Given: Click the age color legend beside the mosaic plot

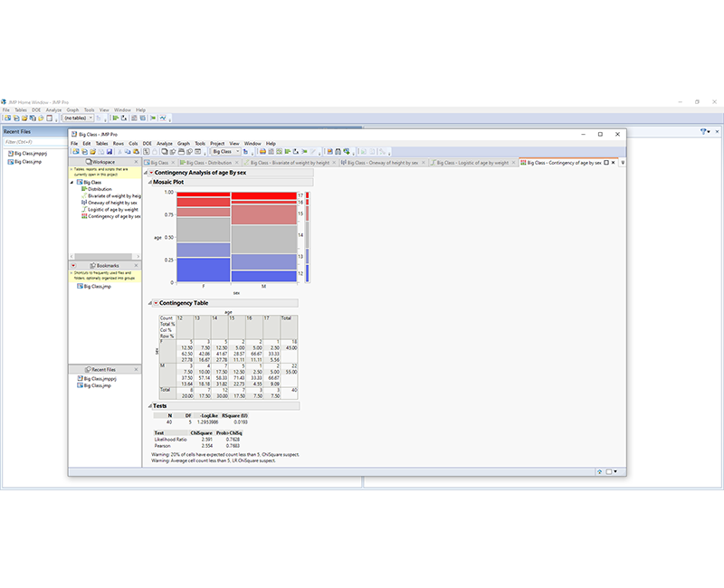Looking at the screenshot, I should click(308, 231).
